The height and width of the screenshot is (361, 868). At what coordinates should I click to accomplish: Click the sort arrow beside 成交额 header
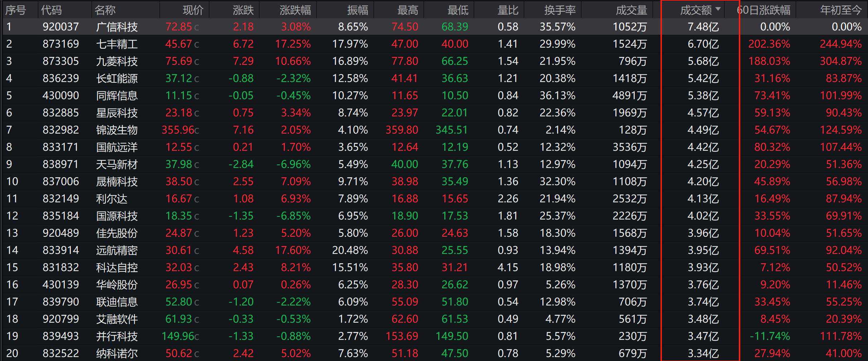718,9
